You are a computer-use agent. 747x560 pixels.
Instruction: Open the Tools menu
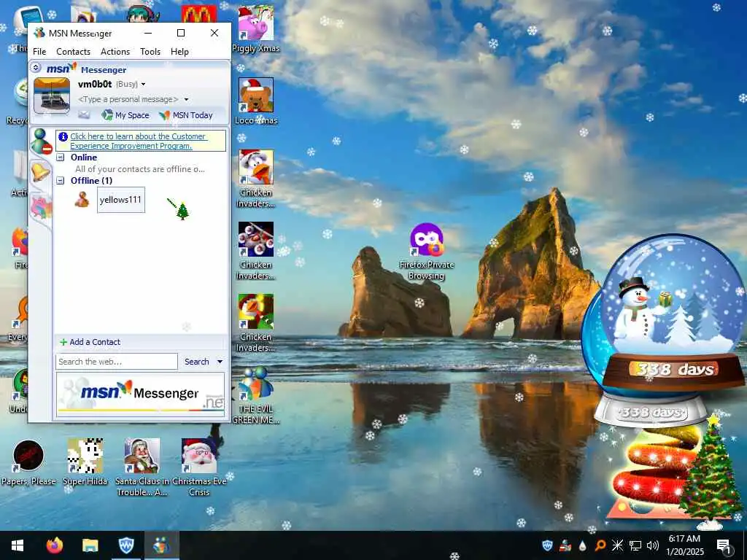(x=150, y=52)
